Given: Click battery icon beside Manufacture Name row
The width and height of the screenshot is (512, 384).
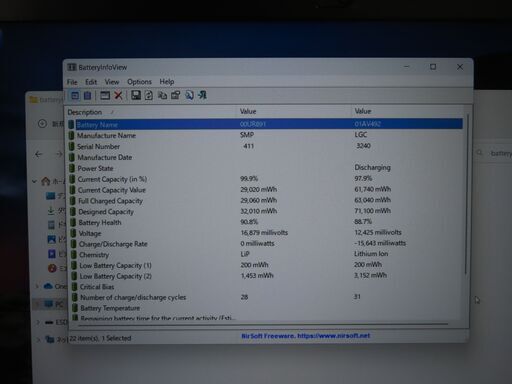Looking at the screenshot, I should [x=71, y=135].
